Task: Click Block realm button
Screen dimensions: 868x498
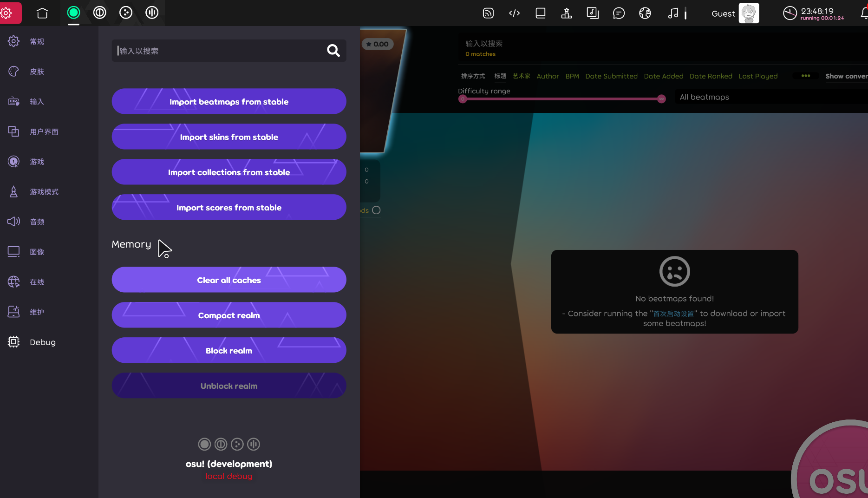Action: (x=229, y=350)
